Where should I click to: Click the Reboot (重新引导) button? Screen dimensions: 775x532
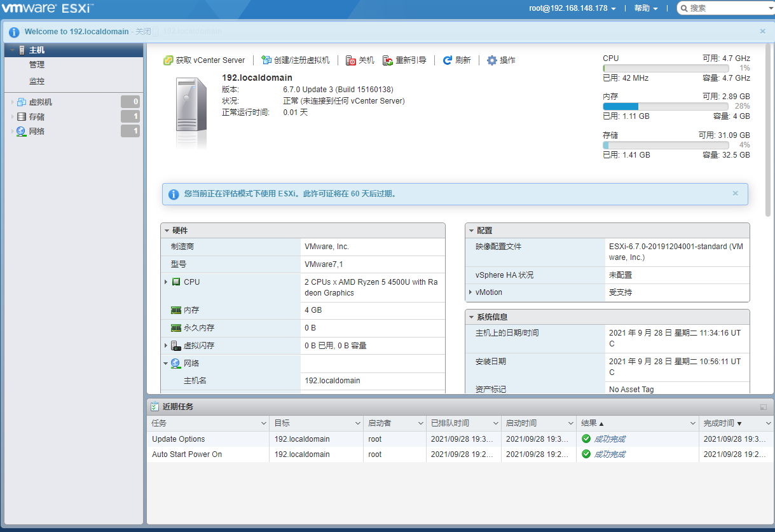pos(404,60)
